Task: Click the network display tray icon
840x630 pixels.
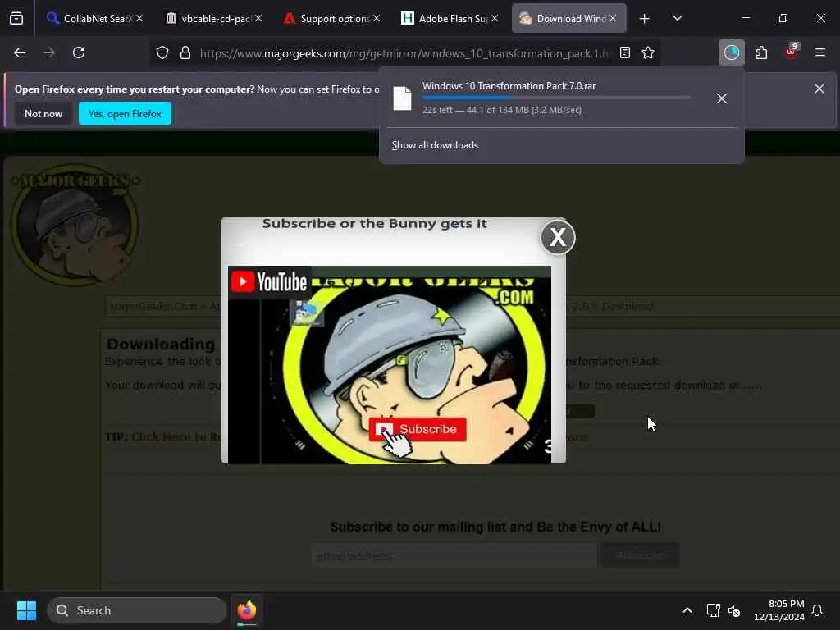Action: tap(713, 610)
